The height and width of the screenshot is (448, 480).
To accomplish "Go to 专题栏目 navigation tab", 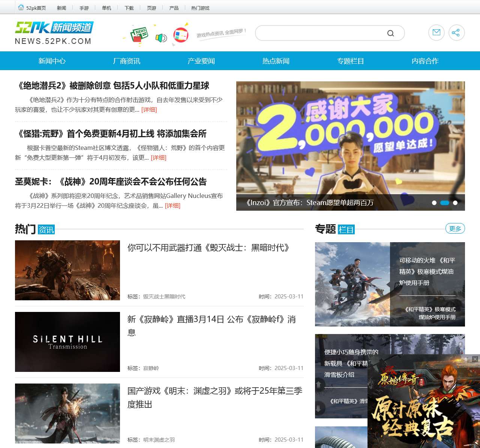I will click(351, 61).
